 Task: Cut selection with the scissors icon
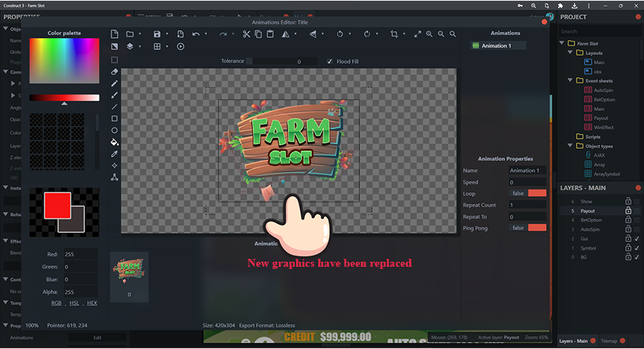click(246, 34)
